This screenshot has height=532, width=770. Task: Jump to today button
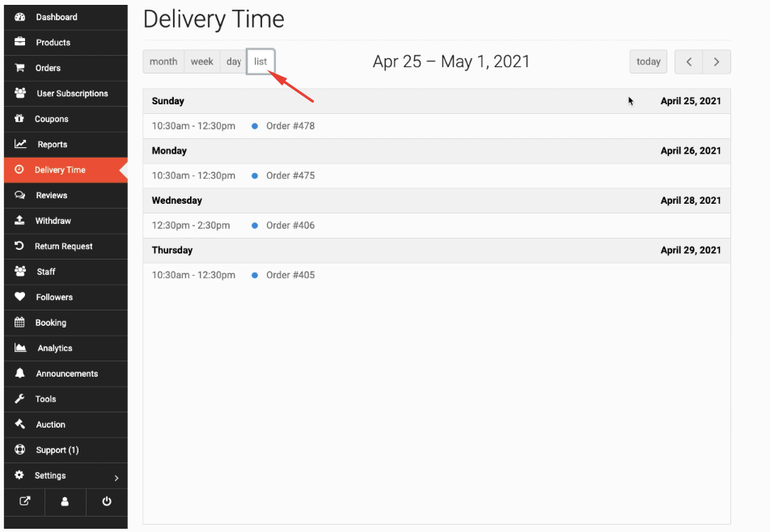[648, 61]
